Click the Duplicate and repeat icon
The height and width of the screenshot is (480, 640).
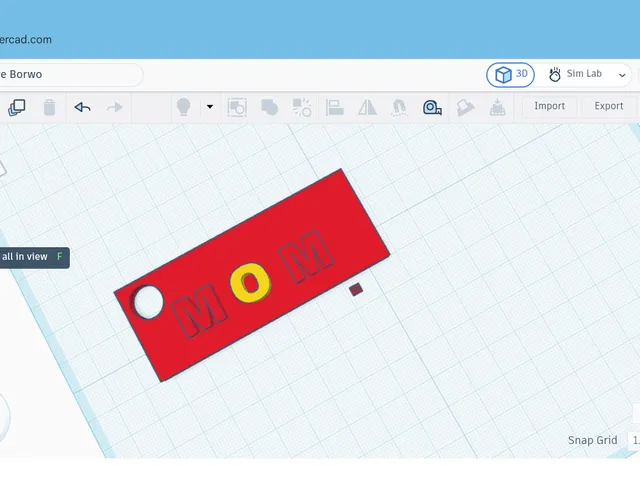[x=17, y=108]
